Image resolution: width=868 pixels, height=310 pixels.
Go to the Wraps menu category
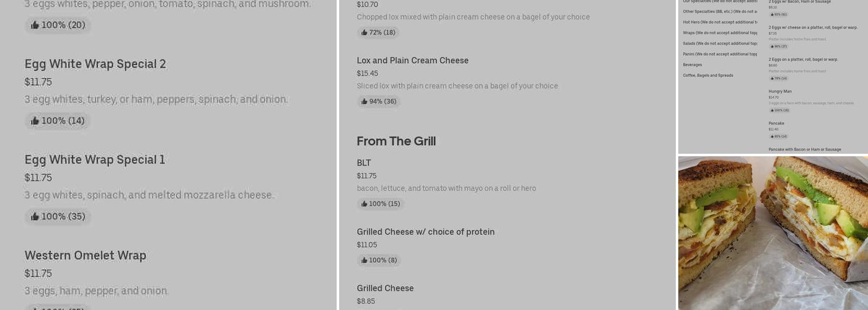click(719, 33)
